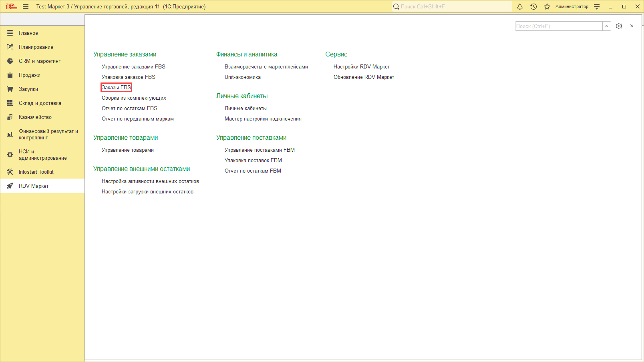Open the CRM и маркетинг section
Image resolution: width=644 pixels, height=362 pixels.
[42, 61]
